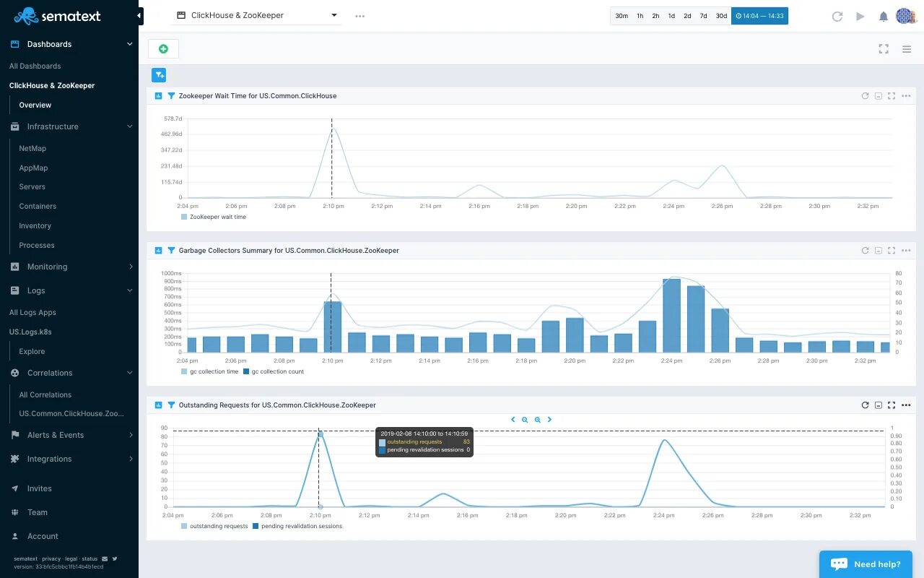The height and width of the screenshot is (578, 924).
Task: Zoom in on Outstanding Requests chart
Action: 537,419
